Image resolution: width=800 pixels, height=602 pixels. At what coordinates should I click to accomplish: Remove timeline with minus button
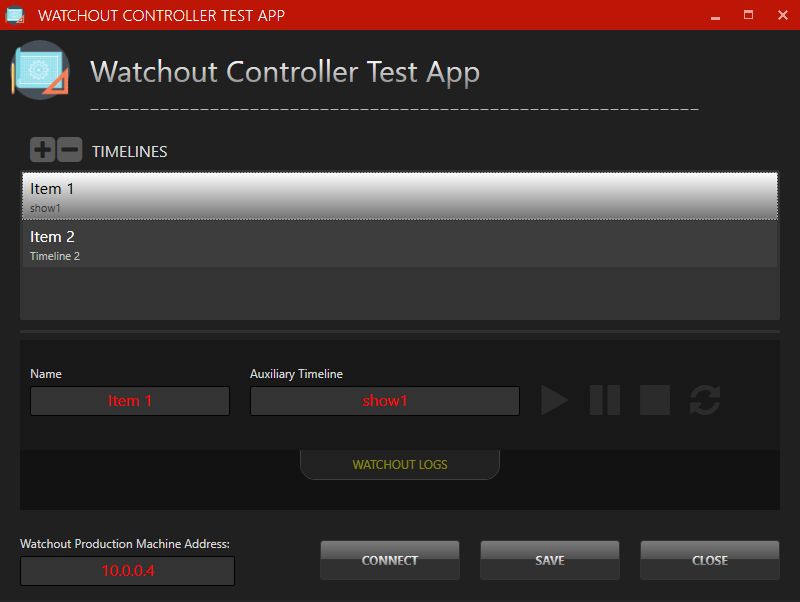(69, 150)
